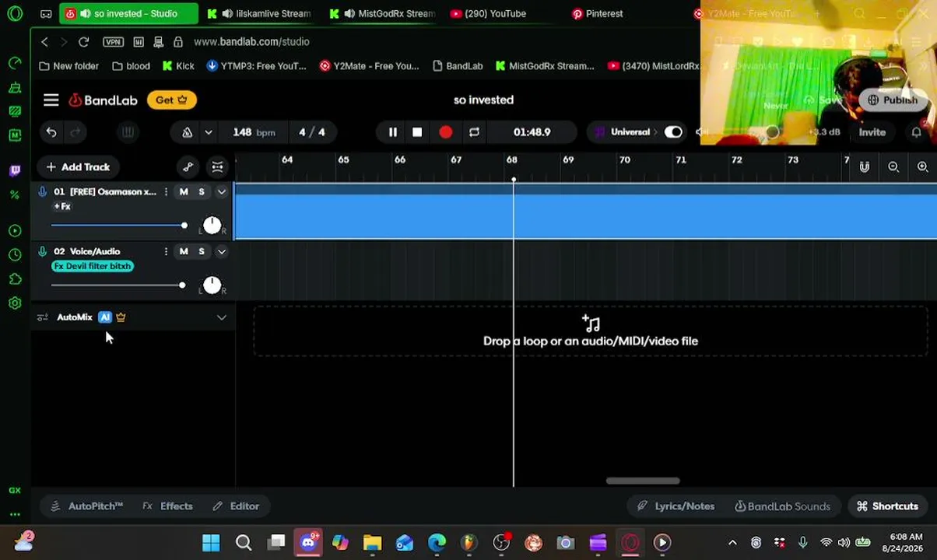Click the horizontal timeline scrollbar

[643, 481]
